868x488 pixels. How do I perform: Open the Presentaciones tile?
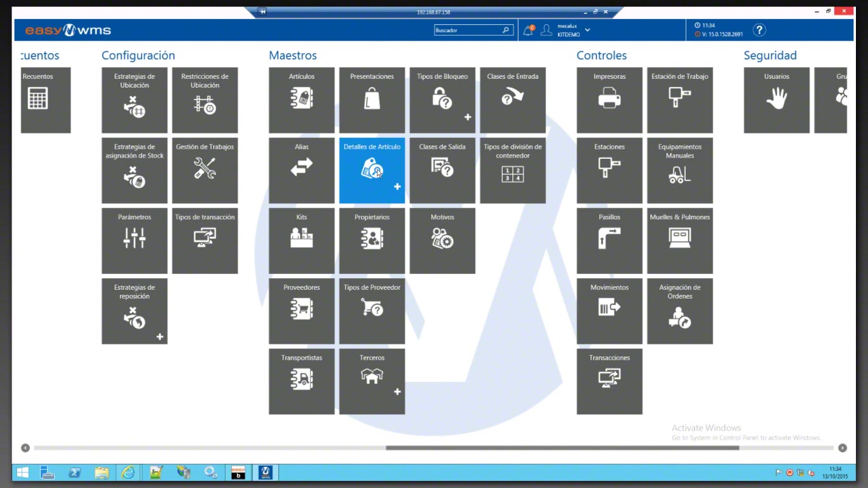pos(372,100)
